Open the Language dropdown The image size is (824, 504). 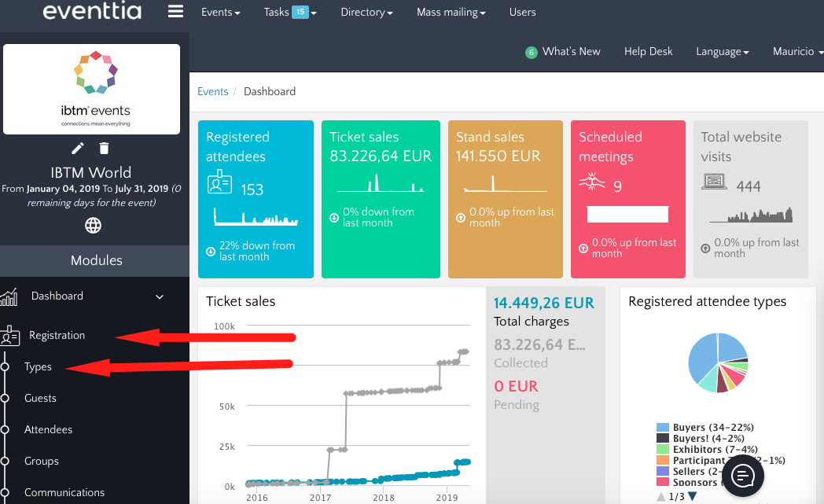point(722,52)
